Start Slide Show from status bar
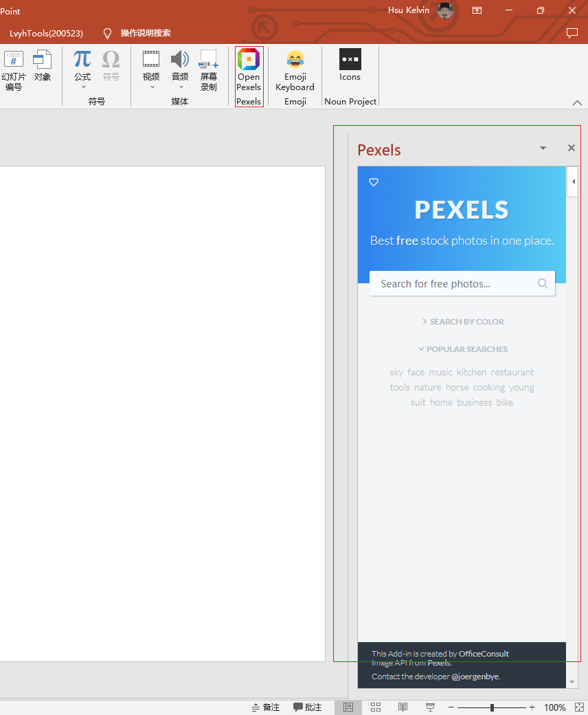588x715 pixels. pos(430,707)
